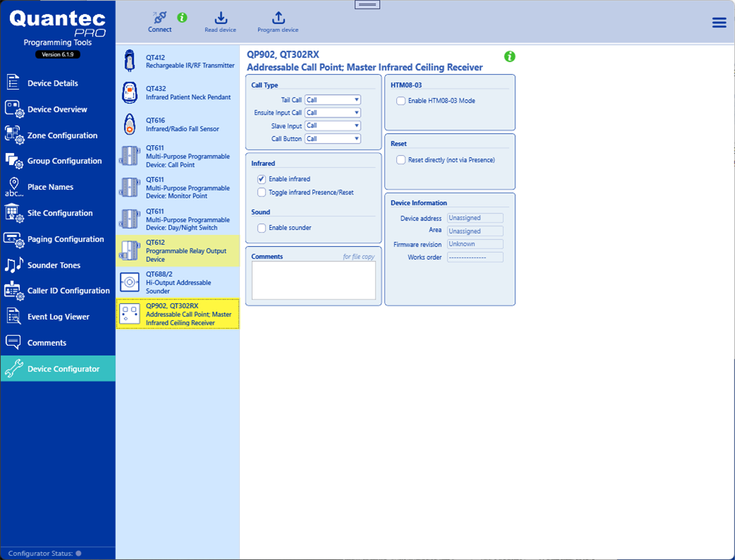Open the hamburger menu icon

(x=719, y=23)
